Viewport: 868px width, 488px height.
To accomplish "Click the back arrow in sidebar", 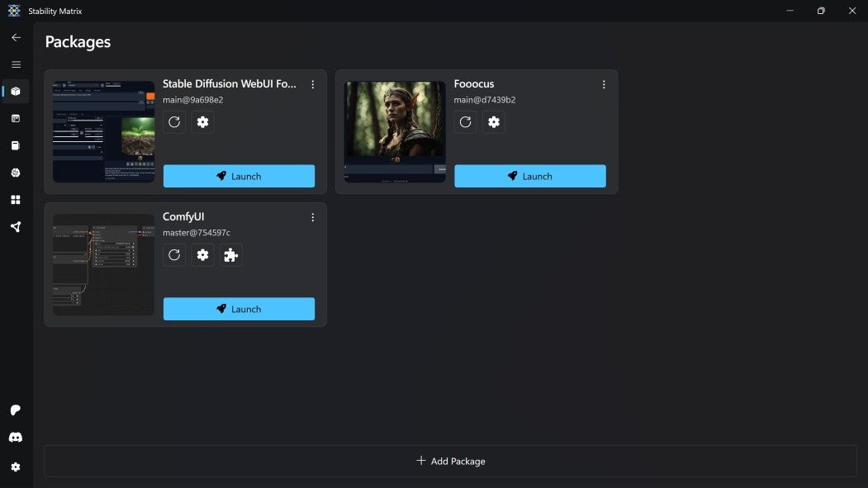I will 16,38.
